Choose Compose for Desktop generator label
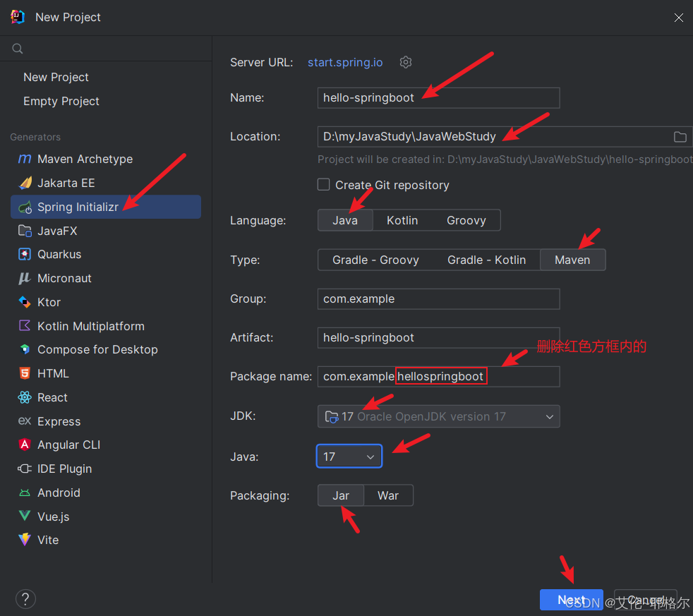 pyautogui.click(x=97, y=349)
